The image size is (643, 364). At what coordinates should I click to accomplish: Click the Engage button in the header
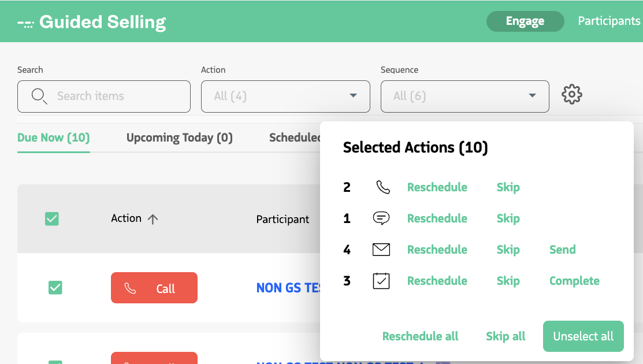coord(525,21)
